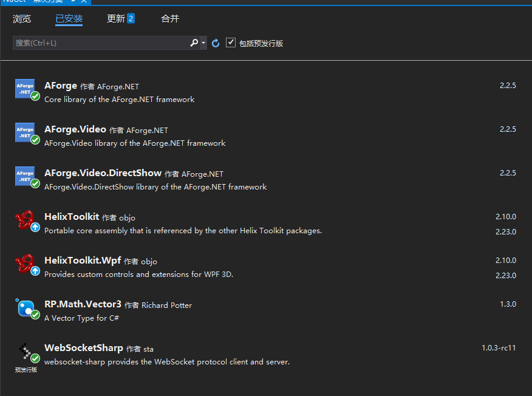Click the AForge.Video.DirectShow package icon
The image size is (532, 396).
pyautogui.click(x=25, y=176)
